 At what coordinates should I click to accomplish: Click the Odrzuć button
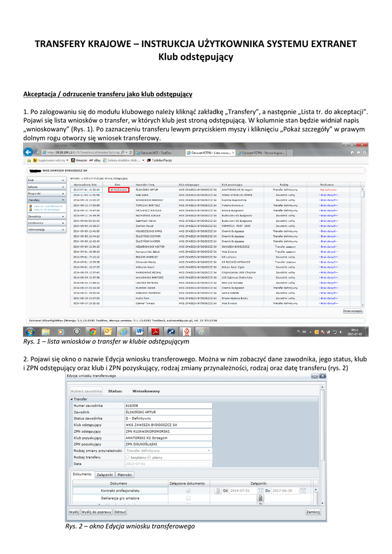[120, 511]
